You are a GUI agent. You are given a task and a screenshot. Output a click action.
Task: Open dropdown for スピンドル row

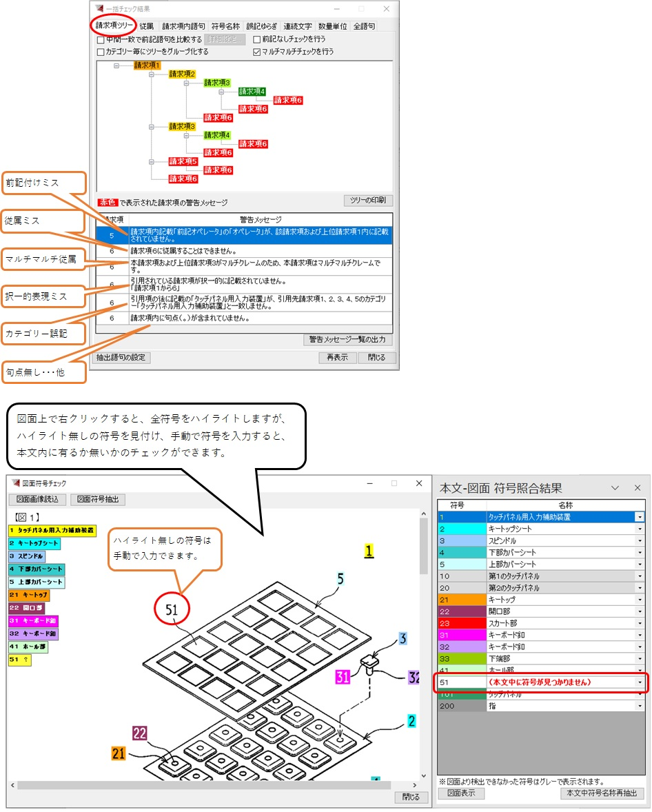[640, 540]
